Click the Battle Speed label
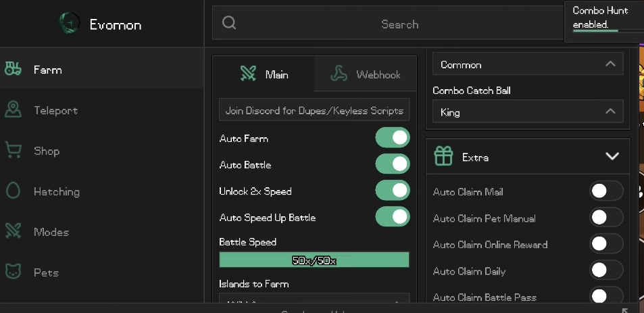644x313 pixels. [247, 241]
